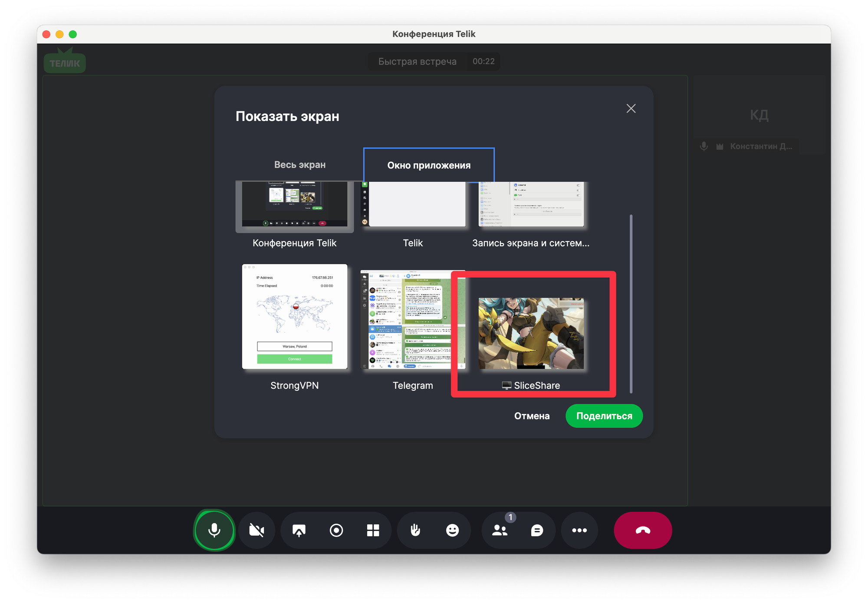Open the grid layout view icon

tap(373, 530)
